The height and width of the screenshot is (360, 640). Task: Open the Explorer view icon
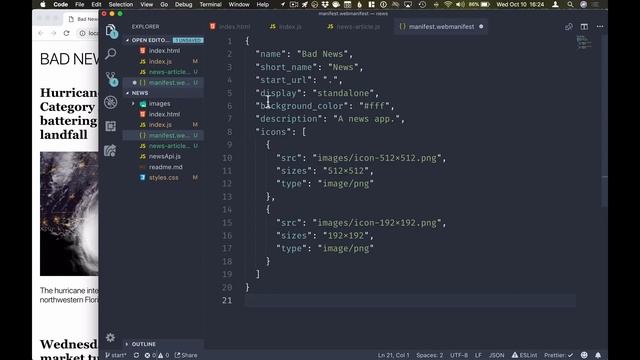111,31
